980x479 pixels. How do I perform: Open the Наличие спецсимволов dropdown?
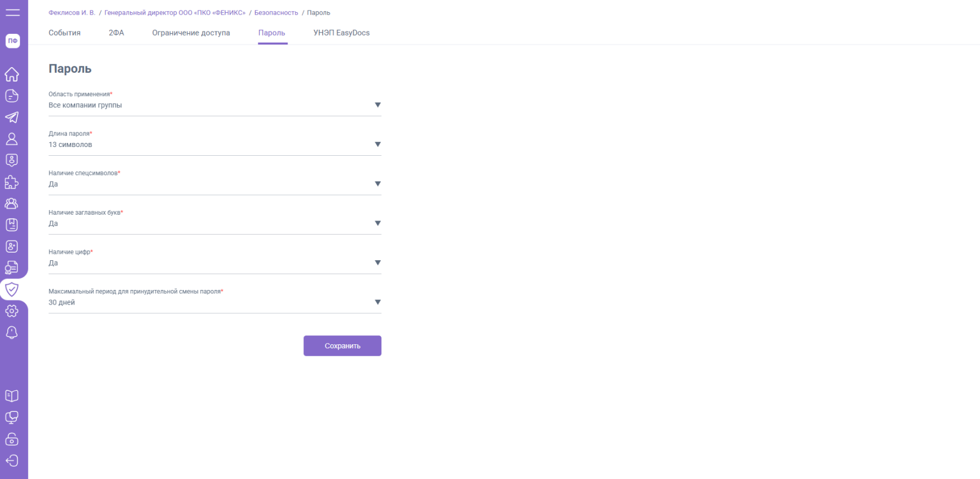[215, 184]
